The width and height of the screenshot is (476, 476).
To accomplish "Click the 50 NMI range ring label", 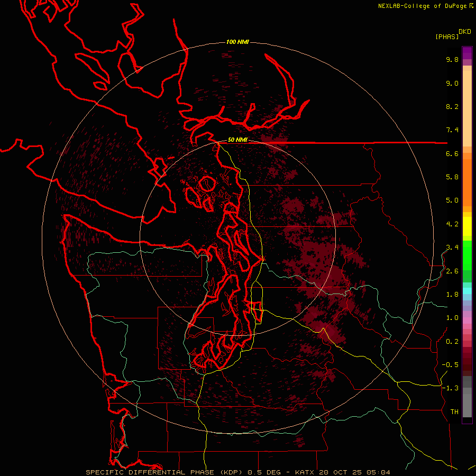I will click(237, 140).
